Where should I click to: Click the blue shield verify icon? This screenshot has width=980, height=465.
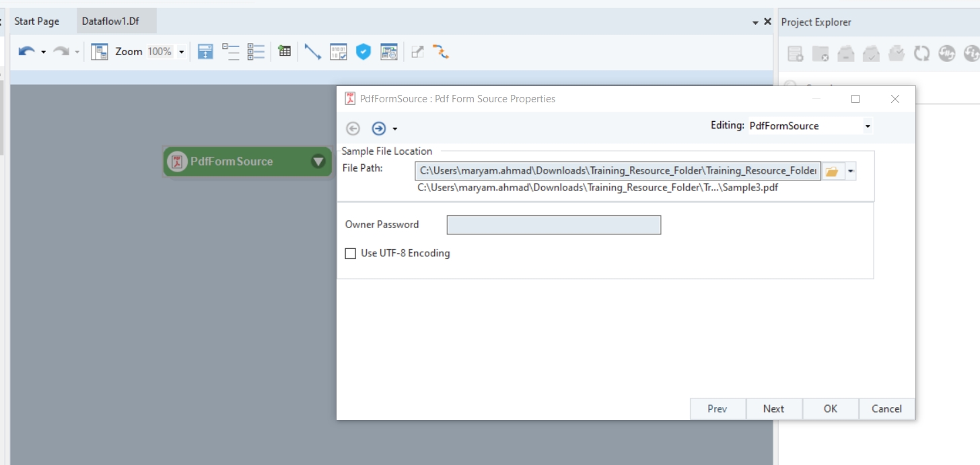363,52
